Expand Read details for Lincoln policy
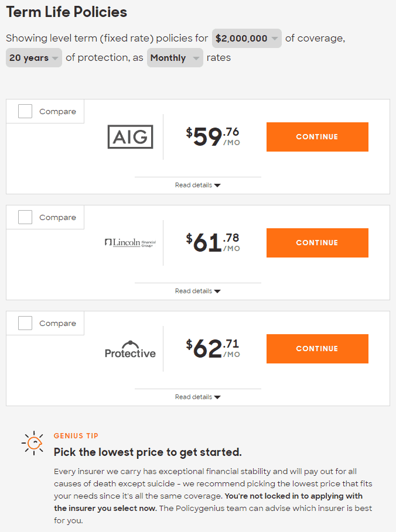Viewport: 396px width, 532px height. coord(197,291)
